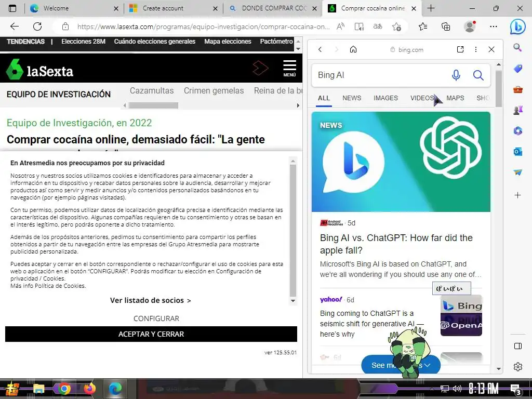
Task: Toggle the Bing Discover sidebar button
Action: [x=517, y=26]
